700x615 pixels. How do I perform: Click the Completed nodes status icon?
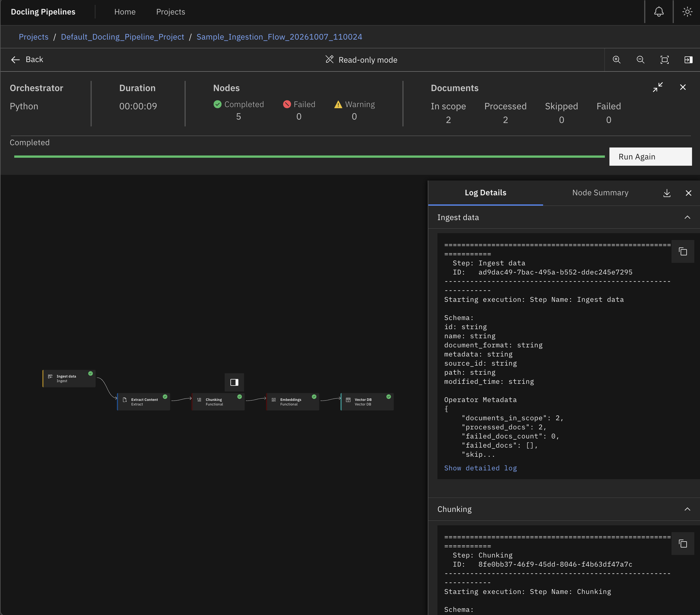[x=218, y=104]
